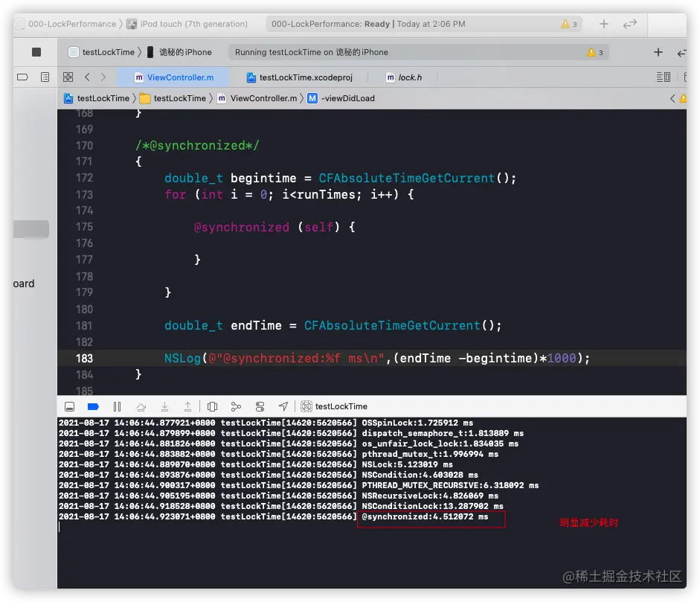Open the debug memory graph
700x602 pixels.
(236, 406)
